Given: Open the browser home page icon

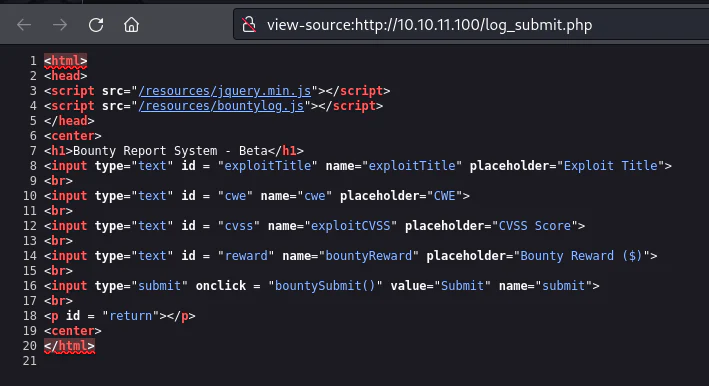Looking at the screenshot, I should tap(132, 25).
